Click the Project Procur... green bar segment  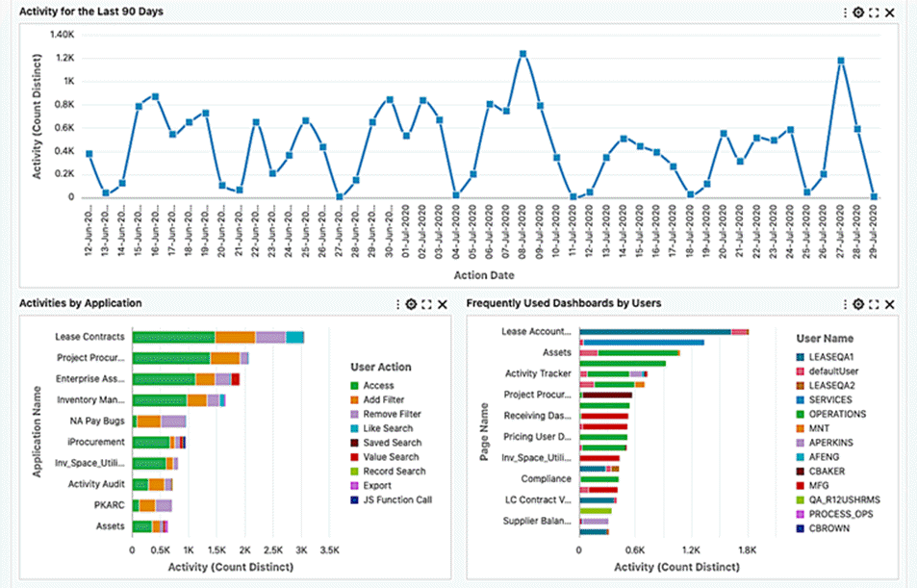(x=171, y=359)
